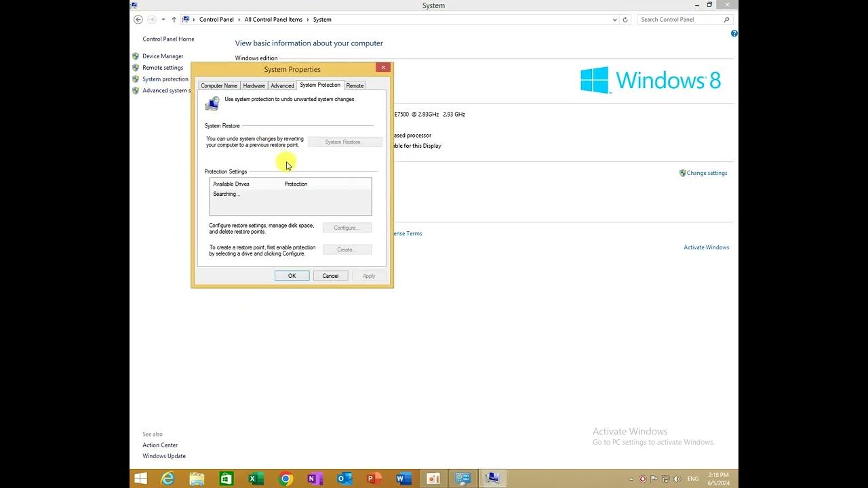The width and height of the screenshot is (868, 488).
Task: Click the recording indicator tray icon
Action: coord(643,479)
